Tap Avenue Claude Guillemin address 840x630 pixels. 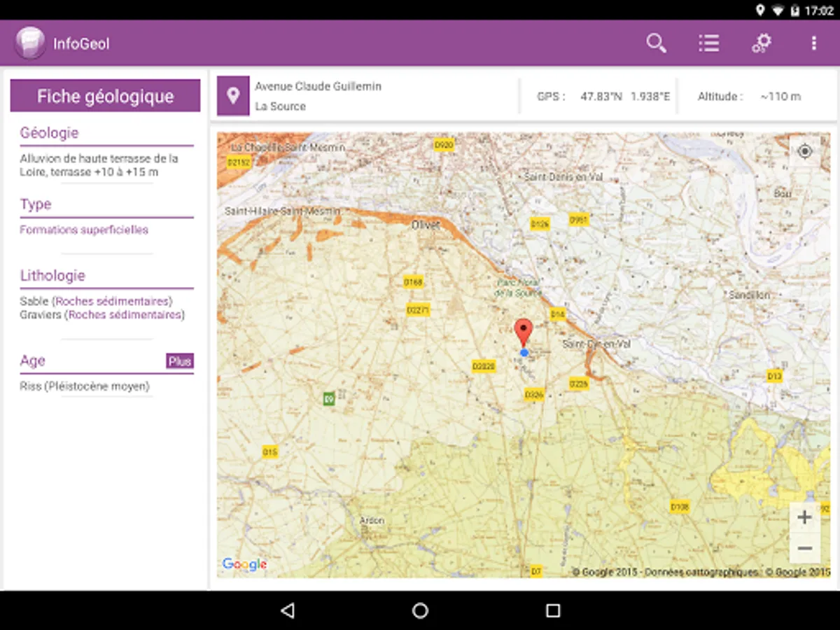click(x=318, y=86)
